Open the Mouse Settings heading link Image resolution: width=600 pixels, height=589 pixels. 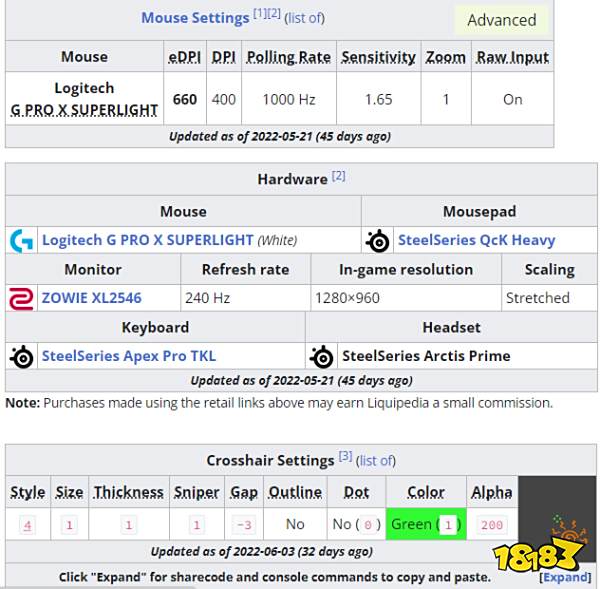(x=195, y=18)
